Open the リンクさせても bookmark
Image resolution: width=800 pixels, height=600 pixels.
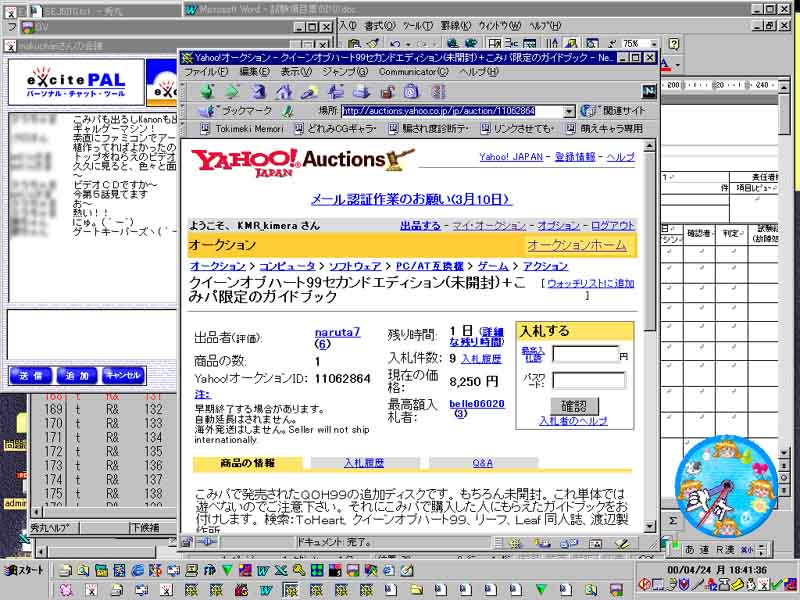point(517,129)
